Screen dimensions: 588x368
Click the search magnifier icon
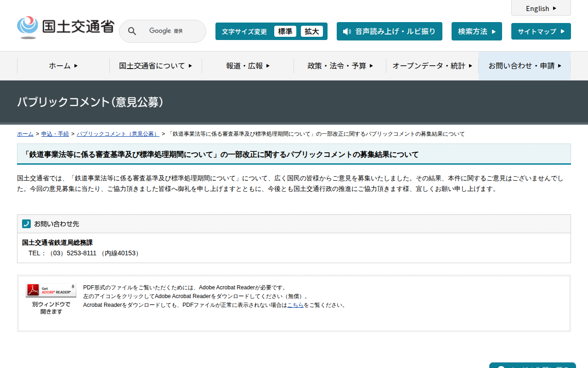point(132,31)
